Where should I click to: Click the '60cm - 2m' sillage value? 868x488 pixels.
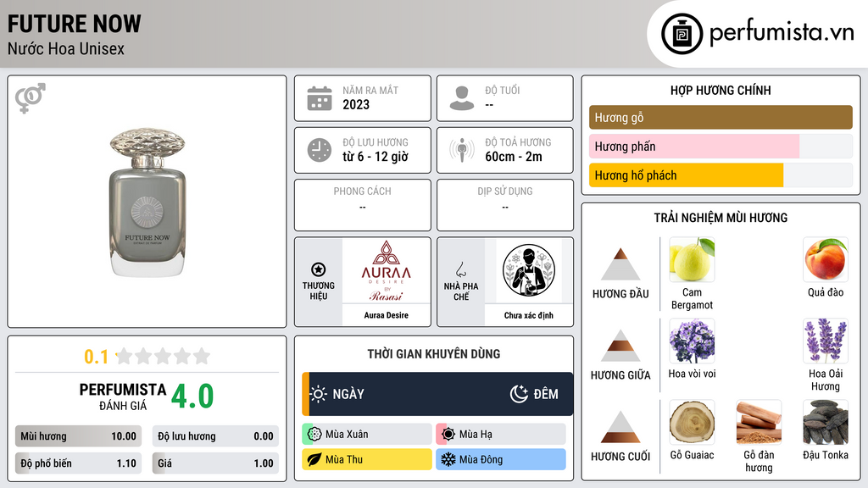[x=514, y=157]
